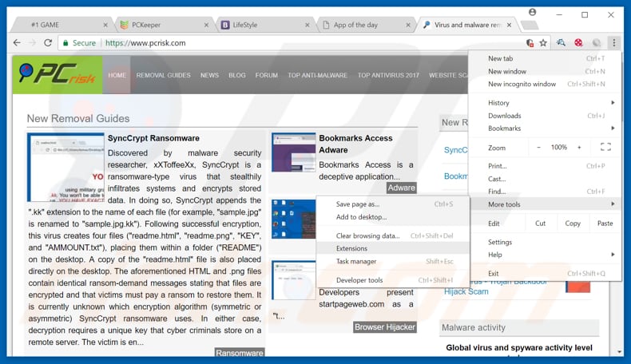Reload the current page
Screen dimensions: 631x364
pos(48,42)
